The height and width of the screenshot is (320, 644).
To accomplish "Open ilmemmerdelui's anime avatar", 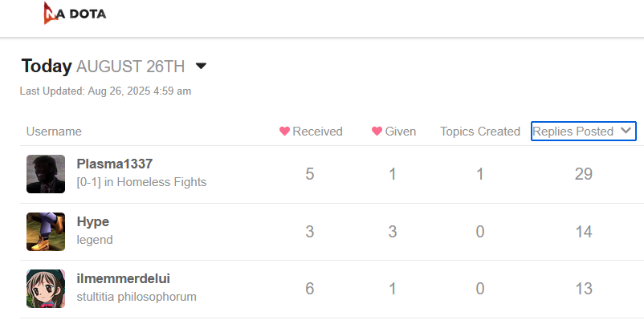I will coord(46,289).
